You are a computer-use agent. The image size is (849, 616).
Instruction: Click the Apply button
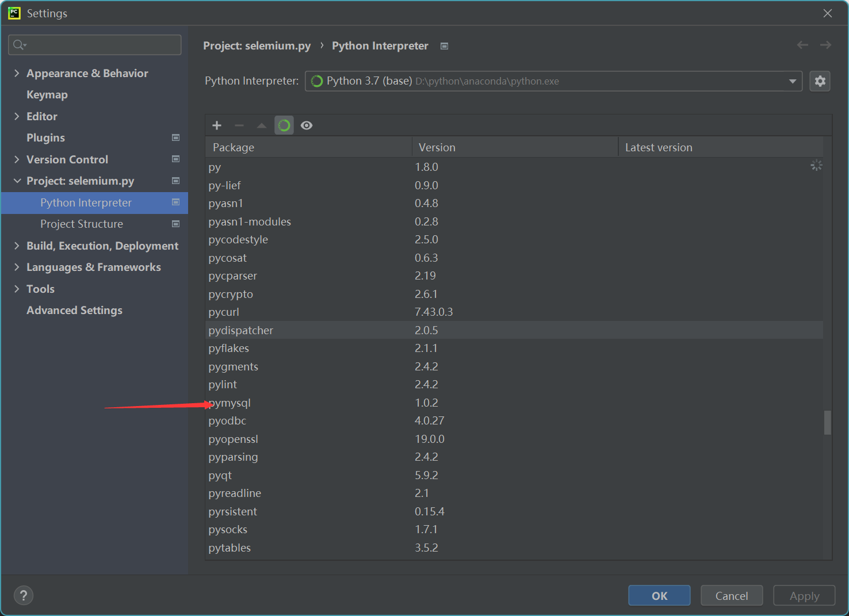pos(804,595)
